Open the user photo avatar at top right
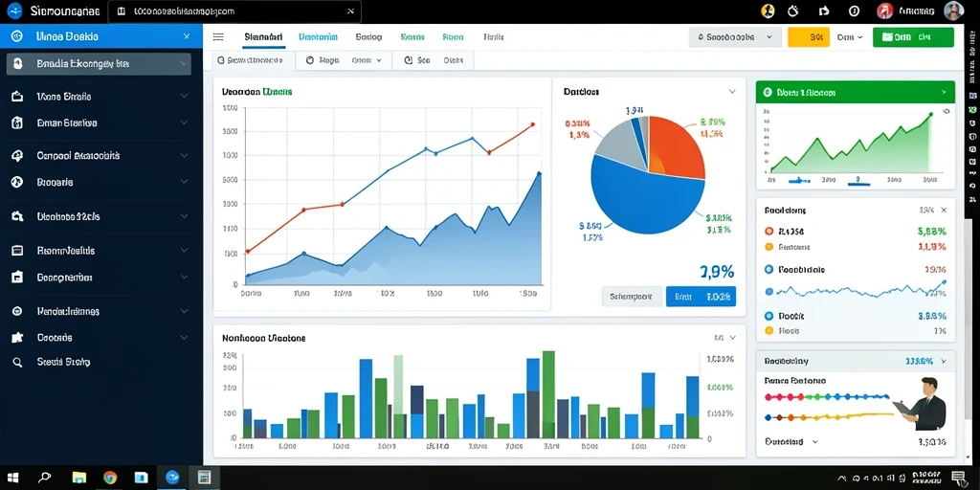Screen dimensions: 980x490 [x=953, y=11]
